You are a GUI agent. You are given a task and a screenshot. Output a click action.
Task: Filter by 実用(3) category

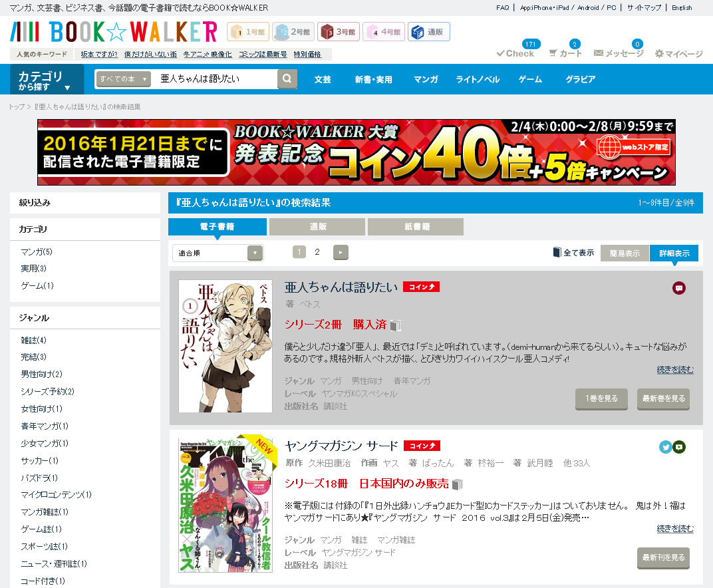pos(34,268)
